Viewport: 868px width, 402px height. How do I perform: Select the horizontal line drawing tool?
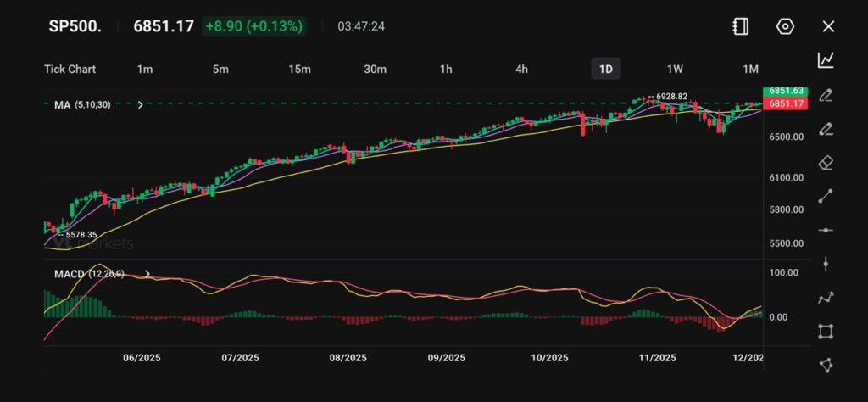[826, 230]
